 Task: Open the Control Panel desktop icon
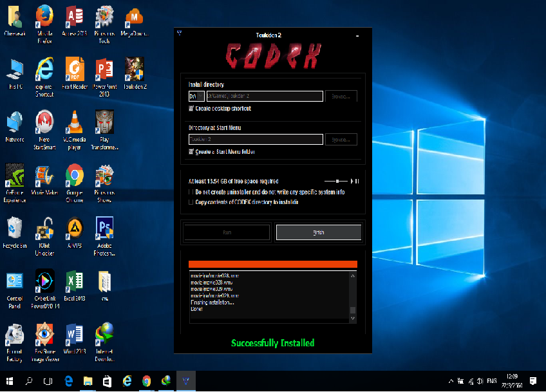pyautogui.click(x=15, y=290)
